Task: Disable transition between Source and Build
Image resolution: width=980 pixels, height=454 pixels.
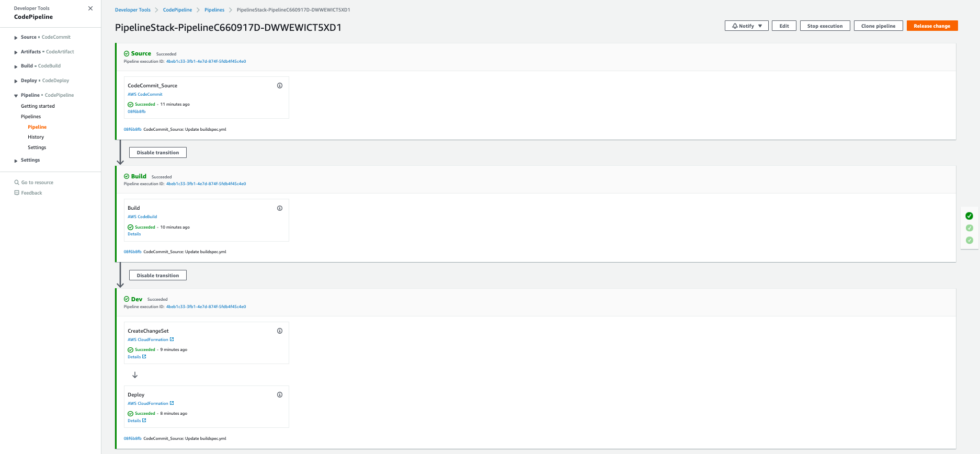Action: 158,153
